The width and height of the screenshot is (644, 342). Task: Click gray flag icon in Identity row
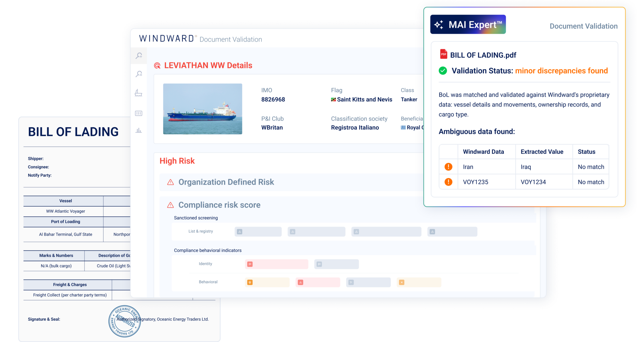[x=319, y=264]
